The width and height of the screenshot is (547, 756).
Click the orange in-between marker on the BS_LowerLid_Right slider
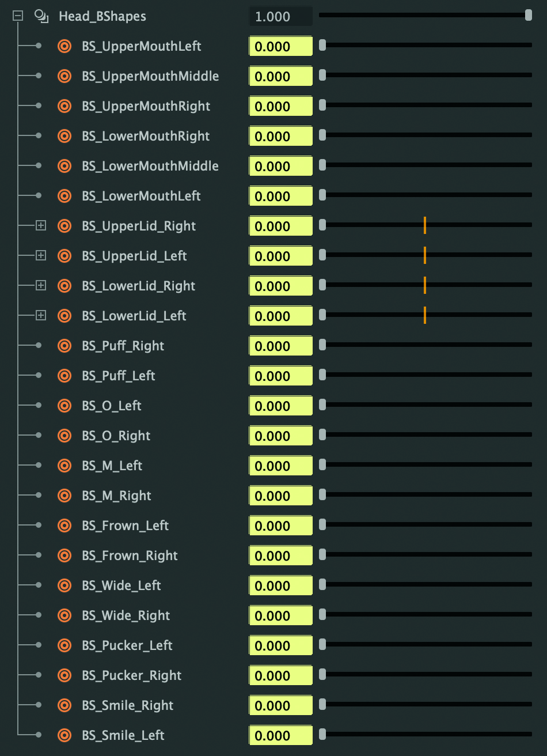pyautogui.click(x=425, y=285)
